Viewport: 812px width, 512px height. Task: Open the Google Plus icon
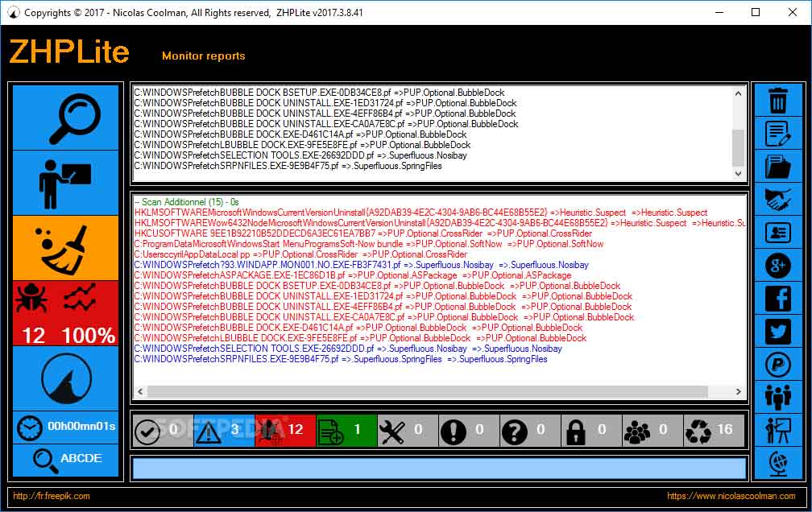(x=777, y=266)
